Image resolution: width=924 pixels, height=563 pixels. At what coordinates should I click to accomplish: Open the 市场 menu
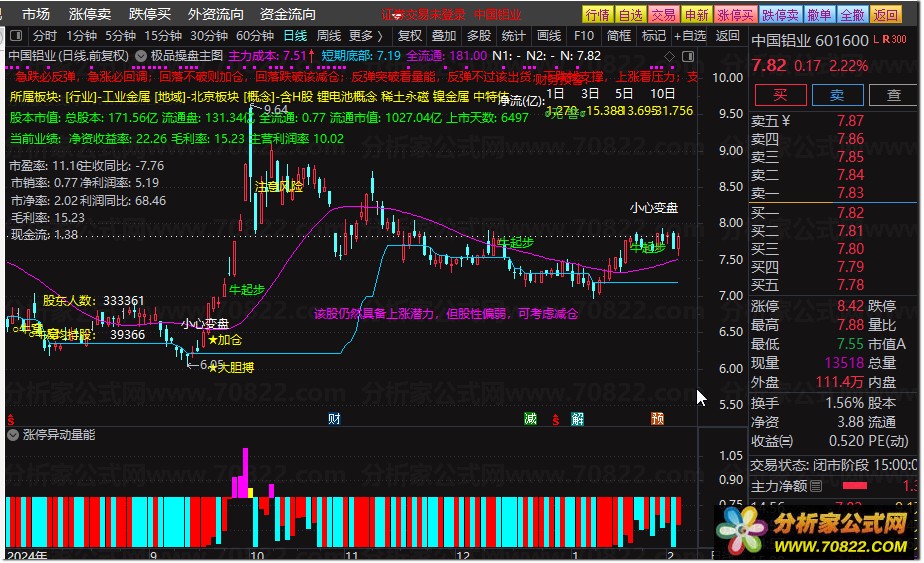[36, 14]
